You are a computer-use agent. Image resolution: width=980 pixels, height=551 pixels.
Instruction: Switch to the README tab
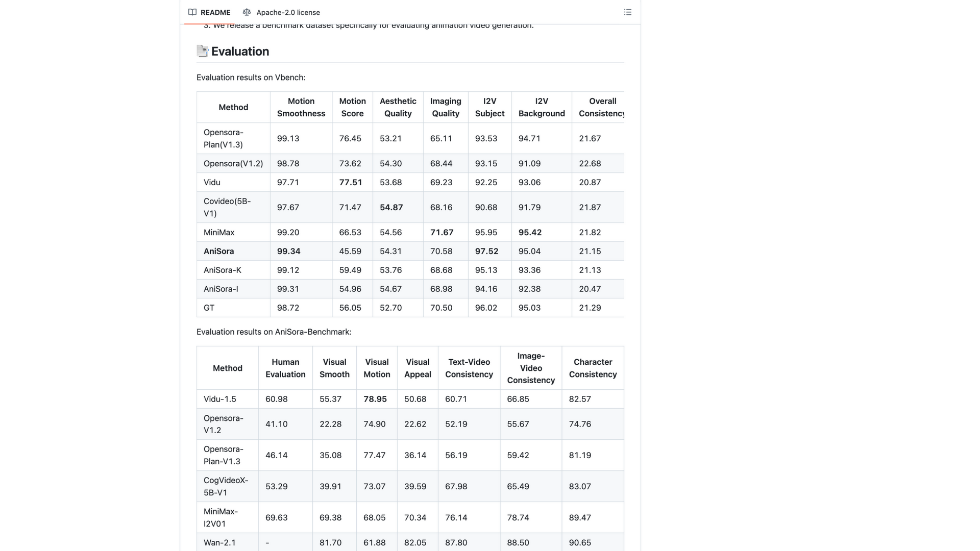pos(209,12)
